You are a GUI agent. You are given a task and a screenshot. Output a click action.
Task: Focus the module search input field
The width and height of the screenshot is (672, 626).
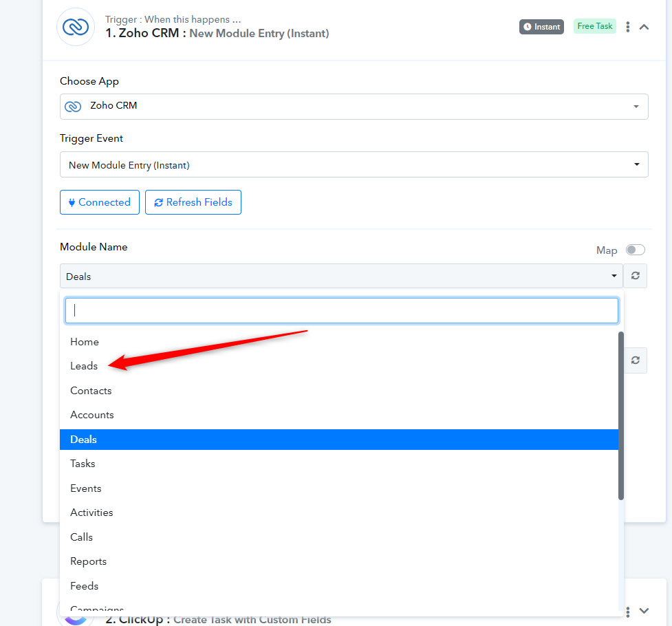(x=341, y=310)
